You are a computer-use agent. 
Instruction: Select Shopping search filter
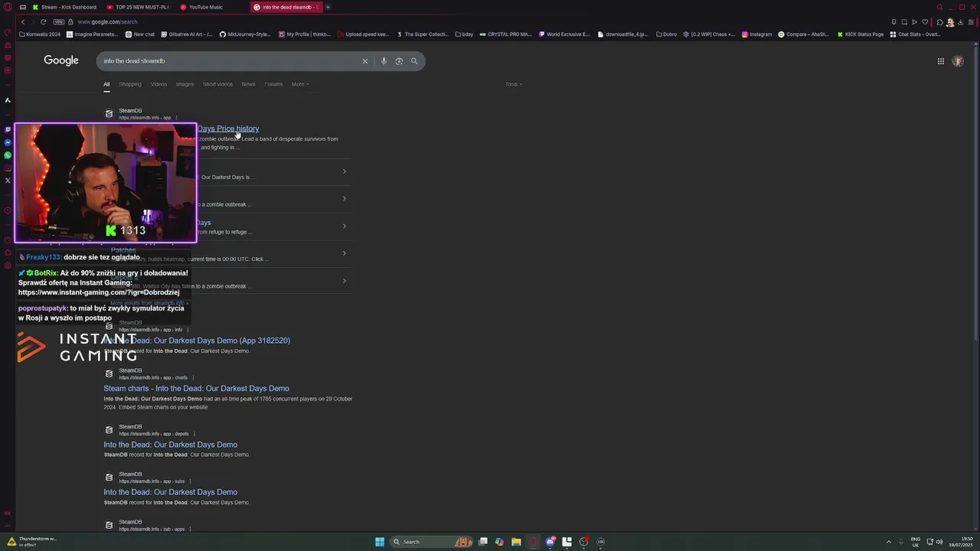130,84
